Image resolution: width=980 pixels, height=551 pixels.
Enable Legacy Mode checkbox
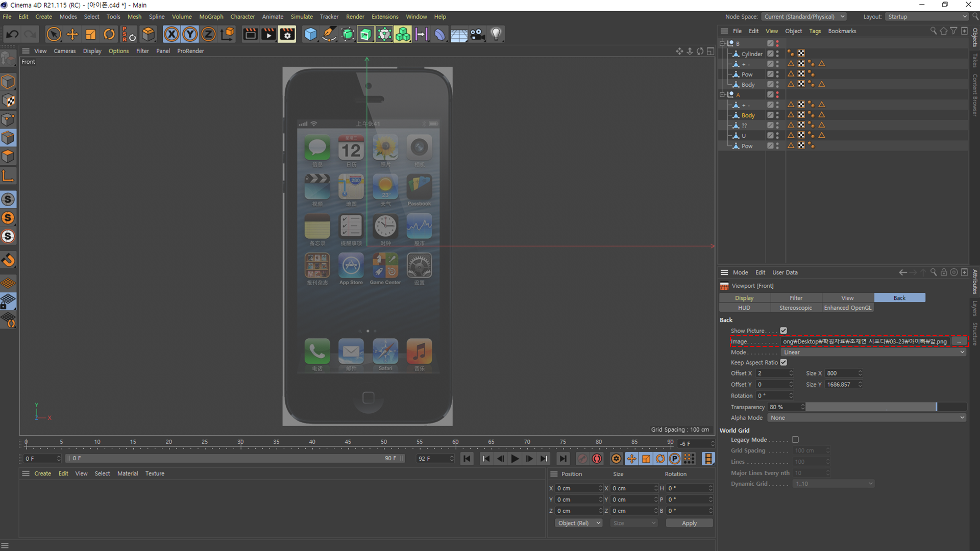(x=795, y=440)
